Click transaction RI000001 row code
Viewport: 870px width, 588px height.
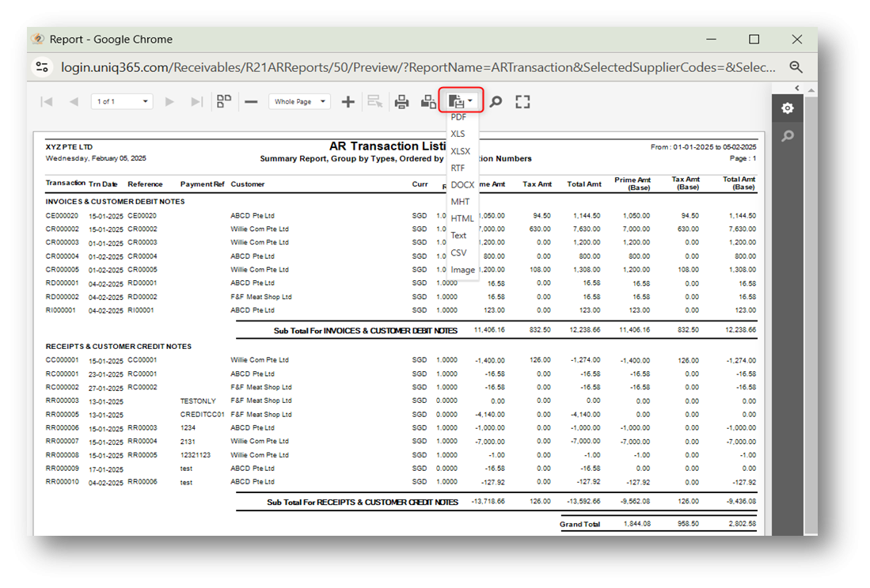point(60,310)
